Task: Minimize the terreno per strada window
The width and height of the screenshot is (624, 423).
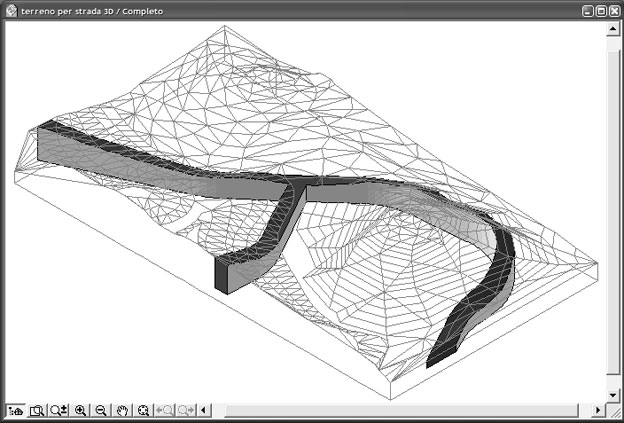Action: [587, 9]
